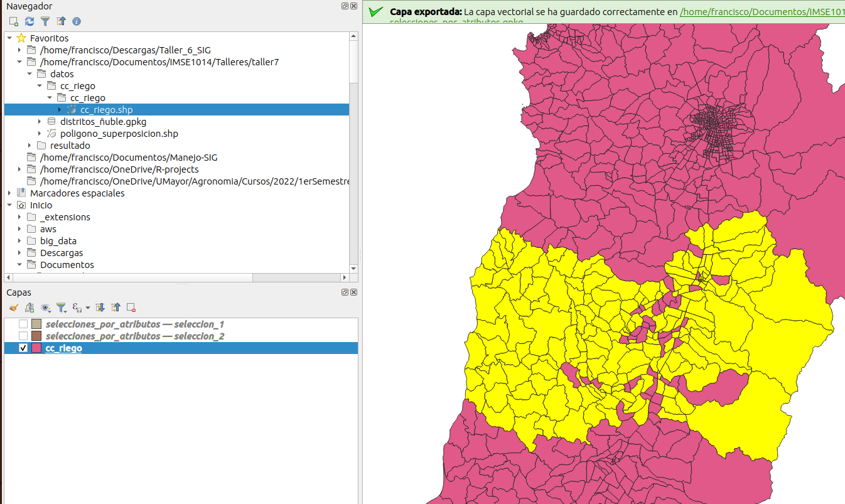
Task: Expand the distritos_ñuble.gpkg tree node
Action: (x=40, y=122)
